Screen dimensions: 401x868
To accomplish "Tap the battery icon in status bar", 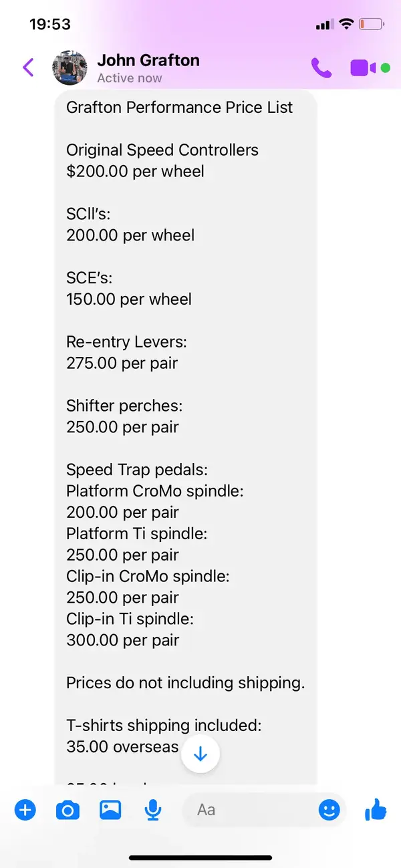I will pos(371,25).
